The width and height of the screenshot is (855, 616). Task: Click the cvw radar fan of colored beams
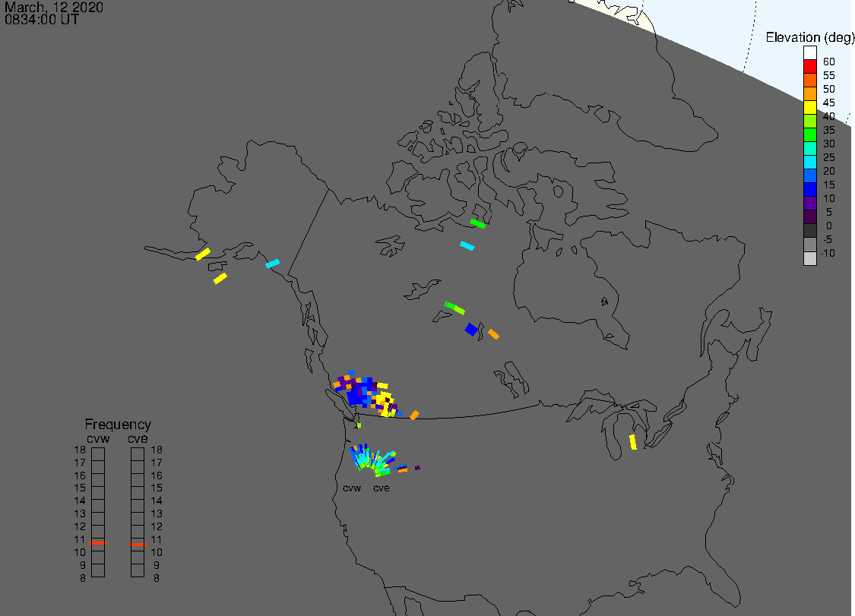click(x=360, y=456)
